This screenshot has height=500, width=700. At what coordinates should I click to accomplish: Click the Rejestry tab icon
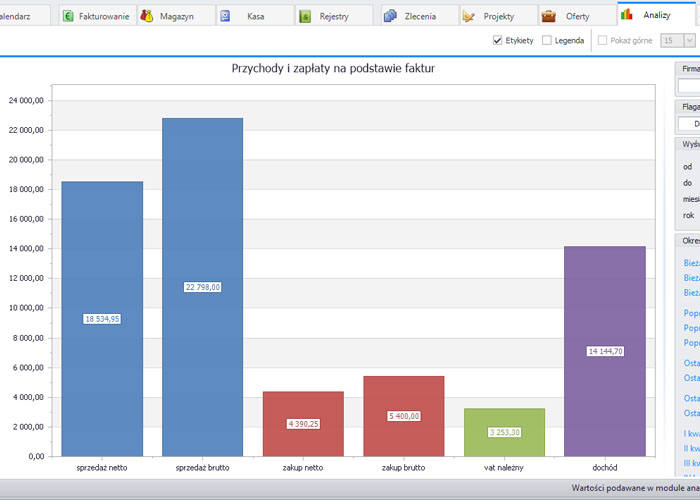click(305, 16)
